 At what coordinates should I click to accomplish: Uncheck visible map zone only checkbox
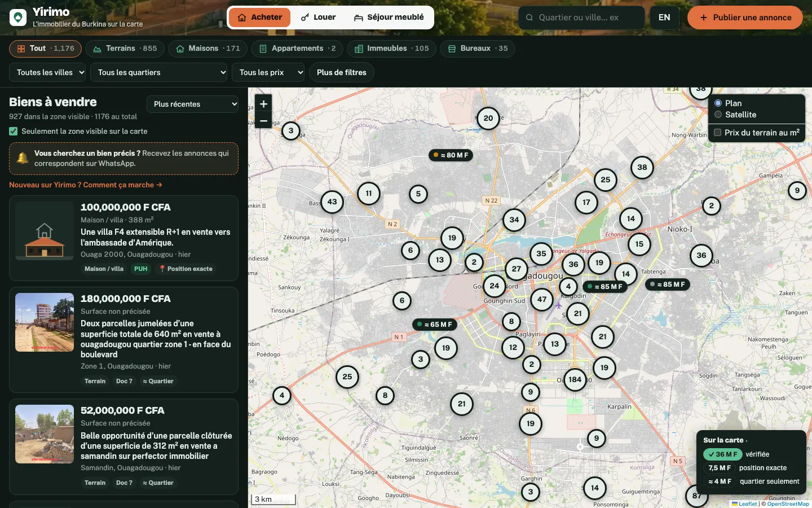14,131
